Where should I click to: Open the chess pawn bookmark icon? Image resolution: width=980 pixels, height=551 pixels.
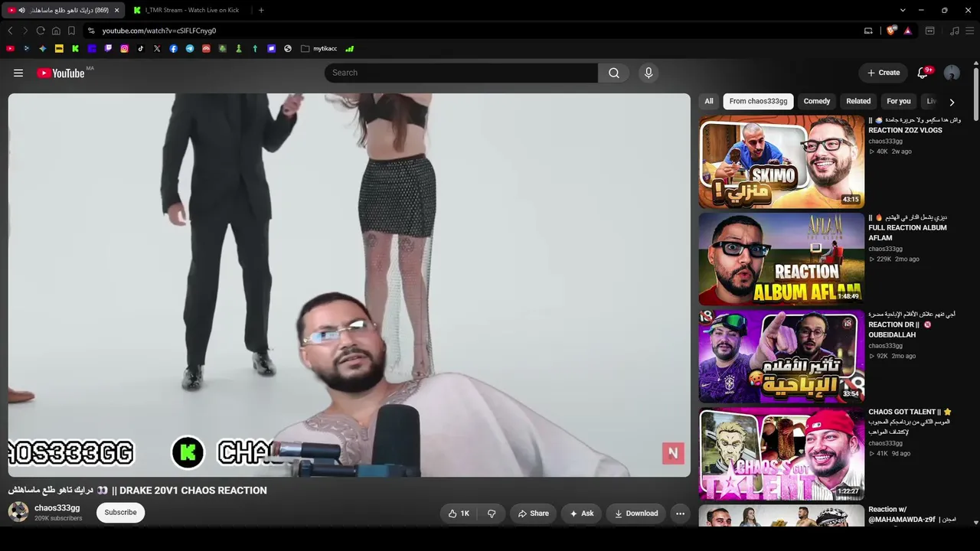(x=239, y=48)
